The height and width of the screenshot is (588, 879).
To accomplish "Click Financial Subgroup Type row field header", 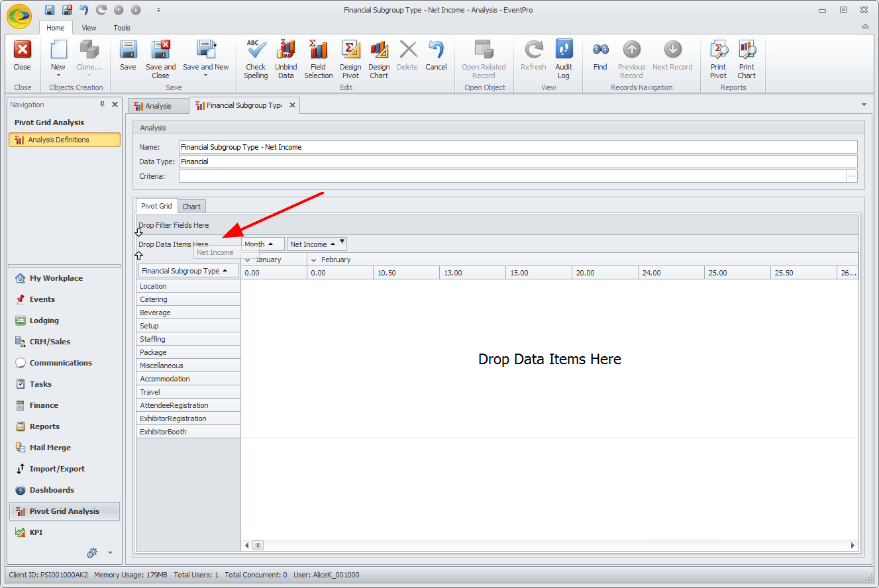I will coord(188,271).
